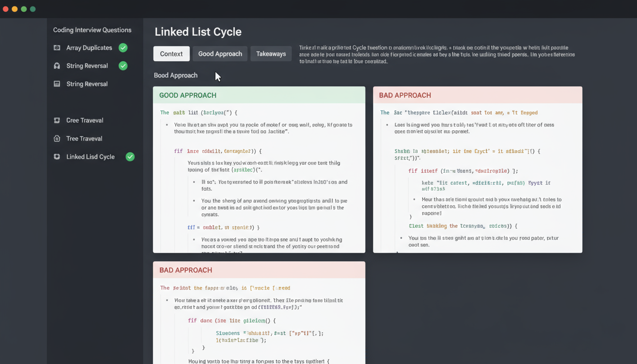Toggle completed badge on Linked Lisd Cycle
The width and height of the screenshot is (637, 364).
pyautogui.click(x=130, y=156)
